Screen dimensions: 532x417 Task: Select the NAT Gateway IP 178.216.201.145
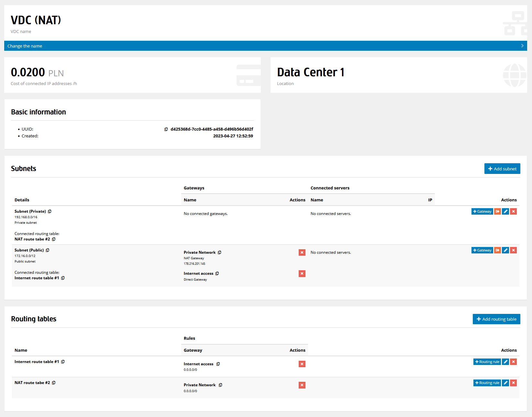pyautogui.click(x=194, y=264)
